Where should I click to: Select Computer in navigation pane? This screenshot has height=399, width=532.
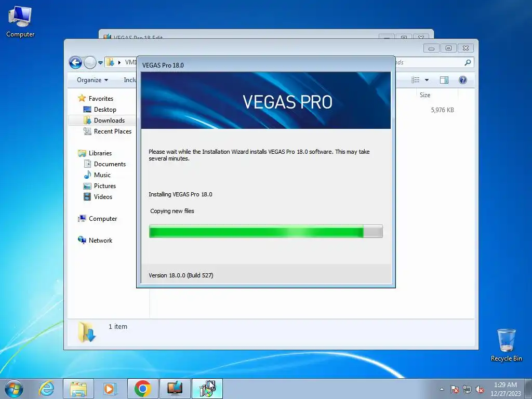(103, 219)
